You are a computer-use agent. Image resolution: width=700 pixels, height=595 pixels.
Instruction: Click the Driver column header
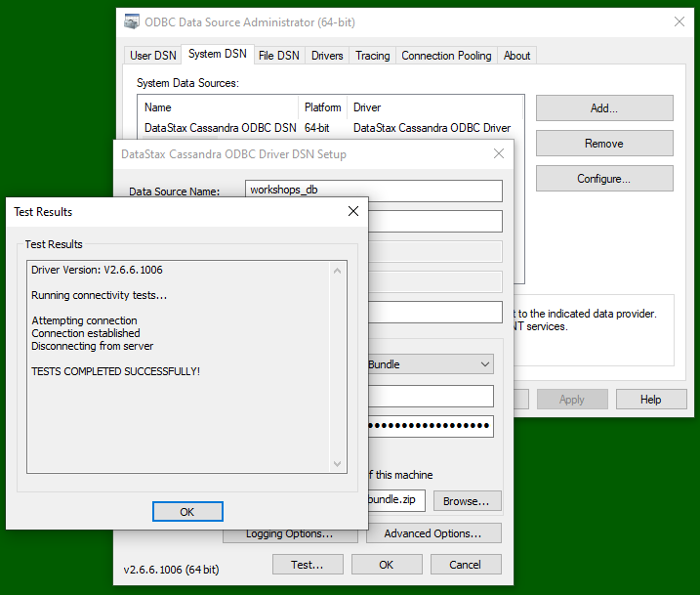pos(434,107)
